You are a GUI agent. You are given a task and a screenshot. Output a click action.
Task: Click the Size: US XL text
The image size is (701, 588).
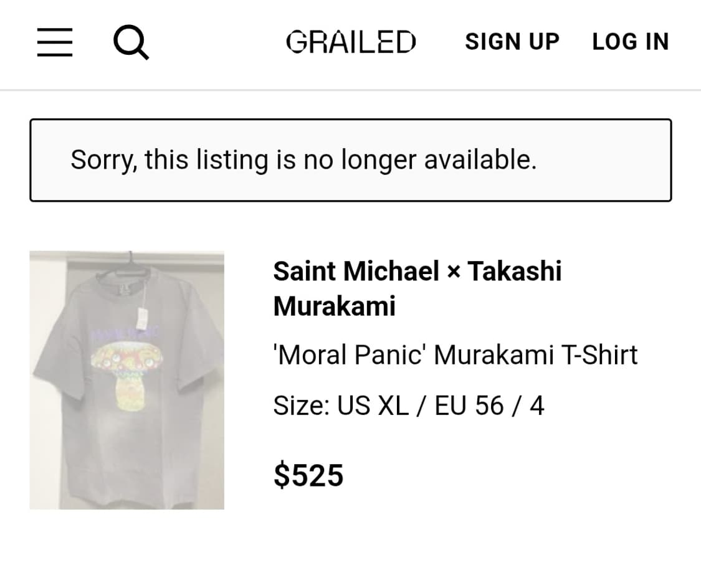pyautogui.click(x=341, y=406)
